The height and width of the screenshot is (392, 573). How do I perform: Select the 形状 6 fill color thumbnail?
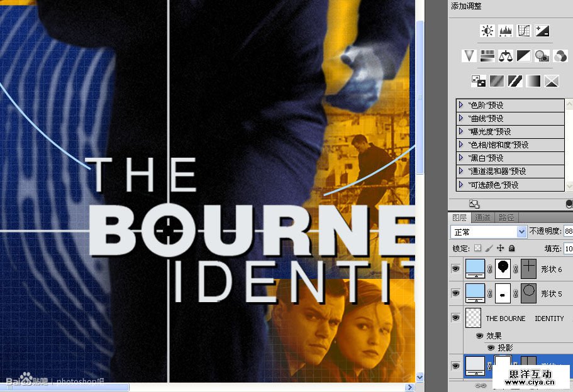pos(476,269)
